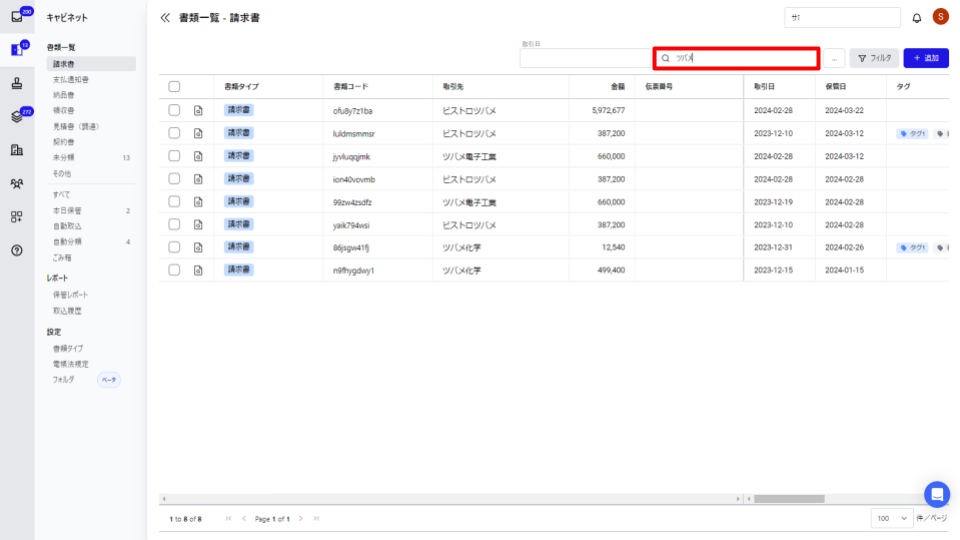This screenshot has width=960, height=540.
Task: Open フォルダ settings item
Action: 64,380
